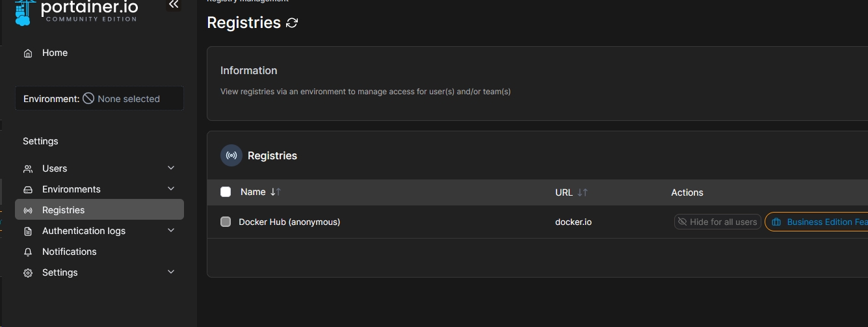Collapse the sidebar with double-chevron icon

tap(174, 5)
